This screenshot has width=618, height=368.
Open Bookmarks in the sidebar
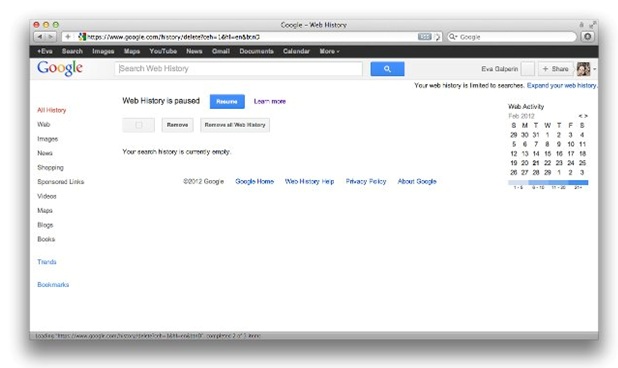tap(53, 284)
